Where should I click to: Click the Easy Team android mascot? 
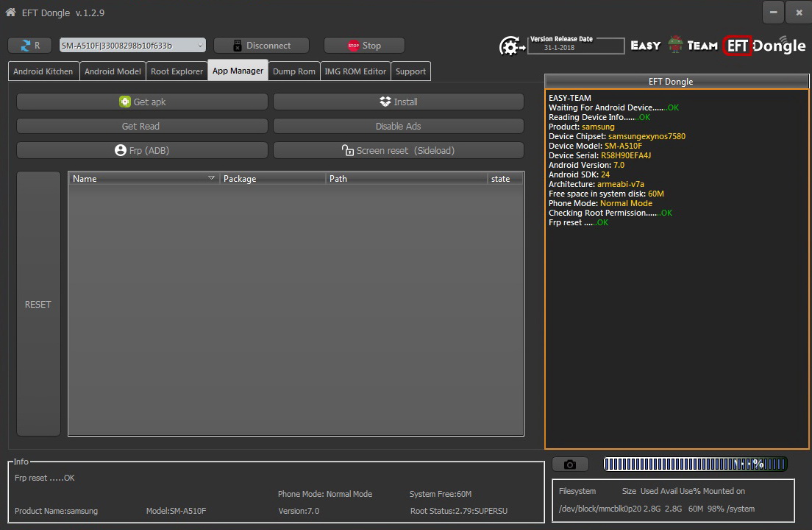(674, 45)
